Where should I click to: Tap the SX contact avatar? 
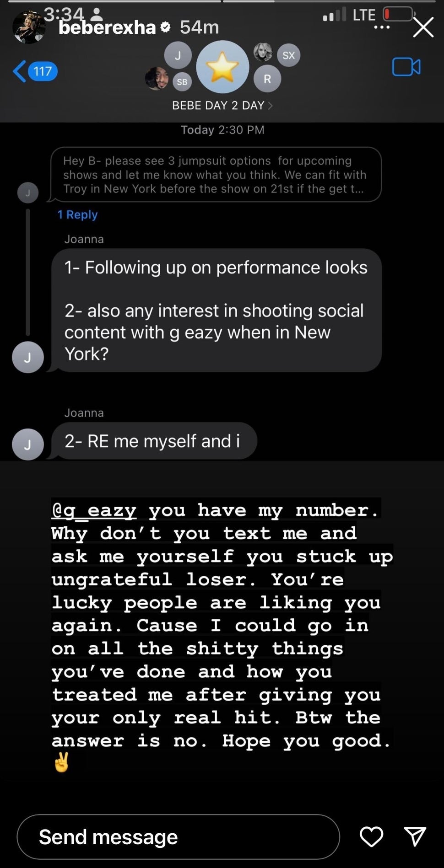point(288,55)
